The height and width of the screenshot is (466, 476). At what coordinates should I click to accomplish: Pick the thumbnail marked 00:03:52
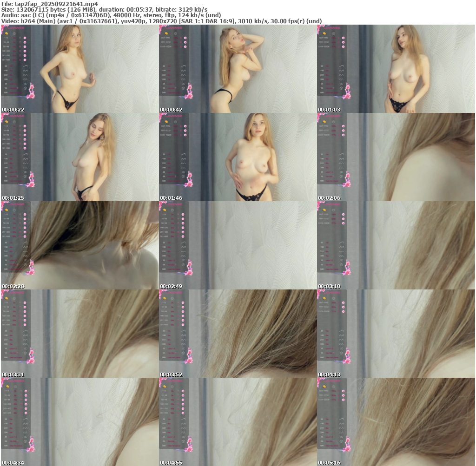pos(238,334)
